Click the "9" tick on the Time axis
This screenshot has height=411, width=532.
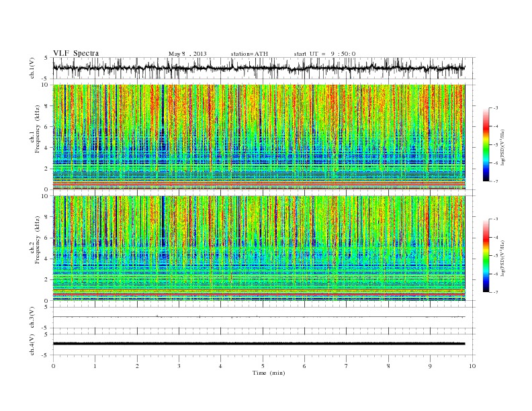[430, 366]
